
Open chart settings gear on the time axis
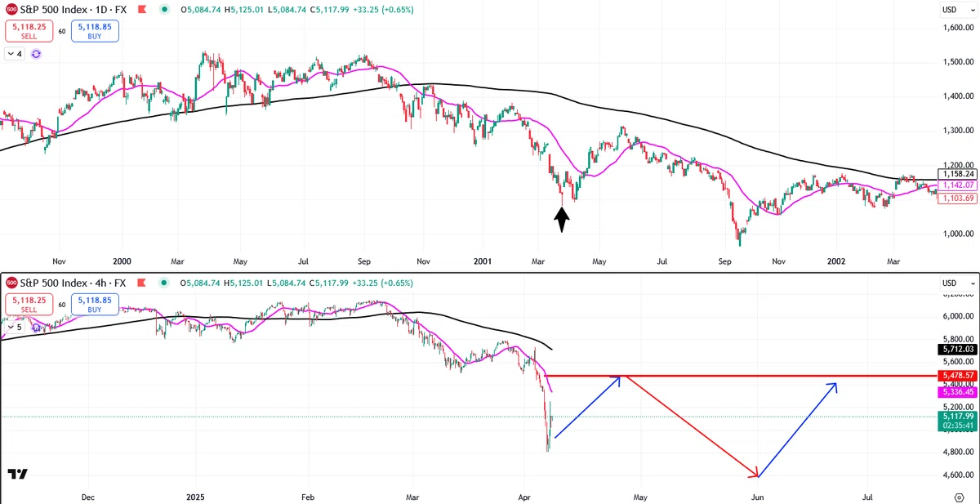pos(959,497)
